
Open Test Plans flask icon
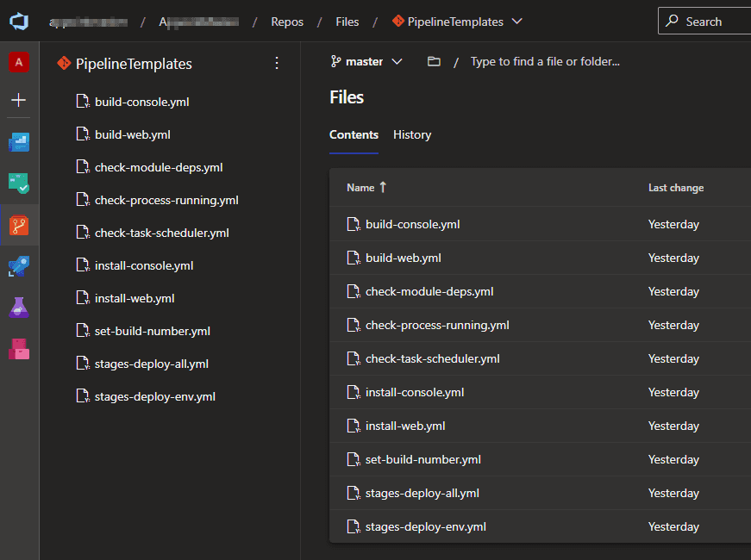point(19,308)
